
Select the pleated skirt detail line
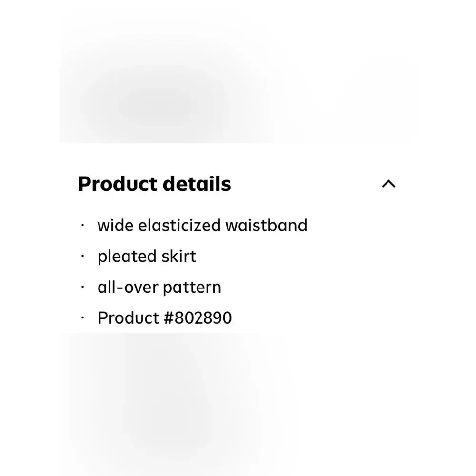tap(147, 257)
